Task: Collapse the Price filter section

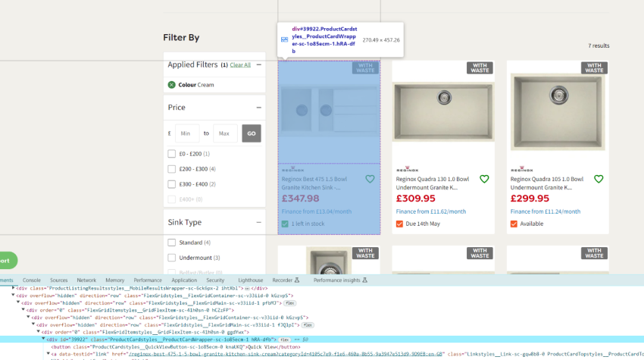Action: [x=259, y=108]
